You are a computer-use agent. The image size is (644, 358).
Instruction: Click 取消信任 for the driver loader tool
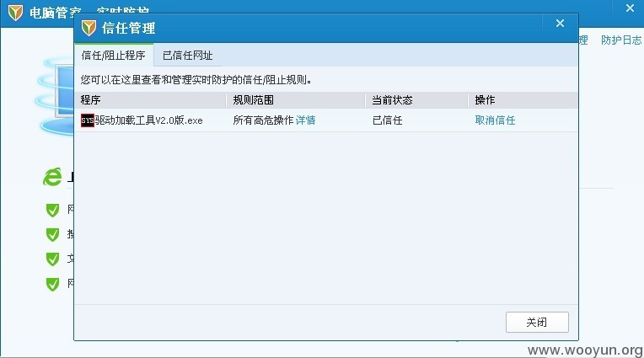point(495,120)
